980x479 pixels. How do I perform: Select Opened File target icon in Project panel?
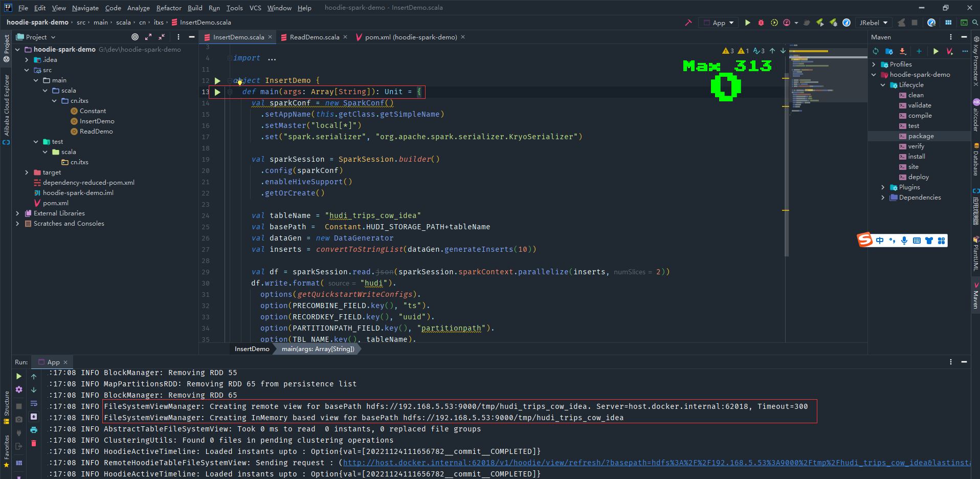tap(135, 37)
